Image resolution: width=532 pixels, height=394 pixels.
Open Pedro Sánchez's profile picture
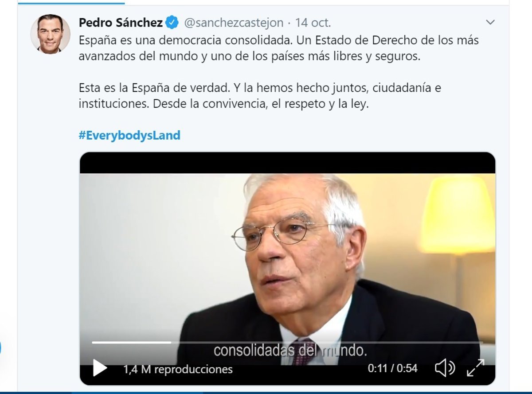coord(50,34)
